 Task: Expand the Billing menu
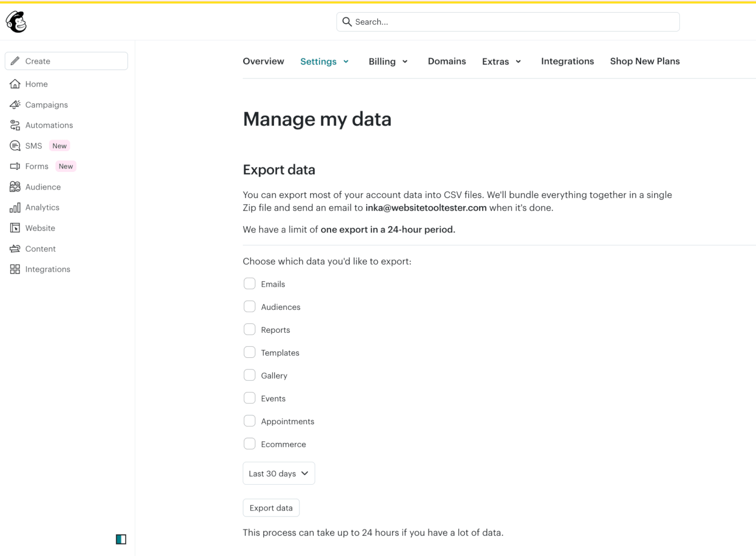coord(388,61)
